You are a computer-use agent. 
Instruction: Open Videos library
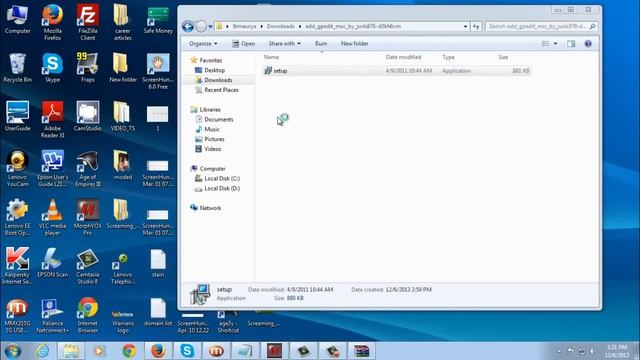point(212,149)
